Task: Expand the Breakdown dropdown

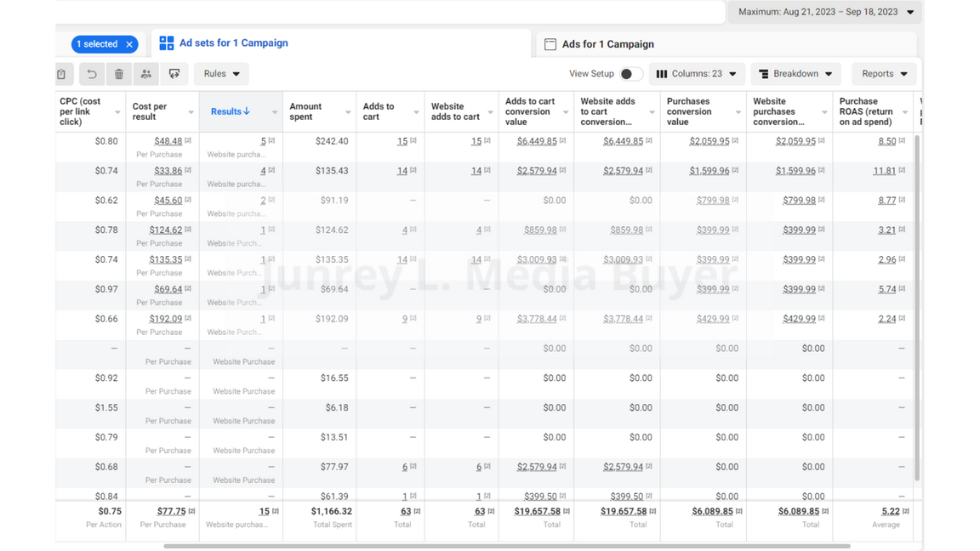Action: point(795,74)
